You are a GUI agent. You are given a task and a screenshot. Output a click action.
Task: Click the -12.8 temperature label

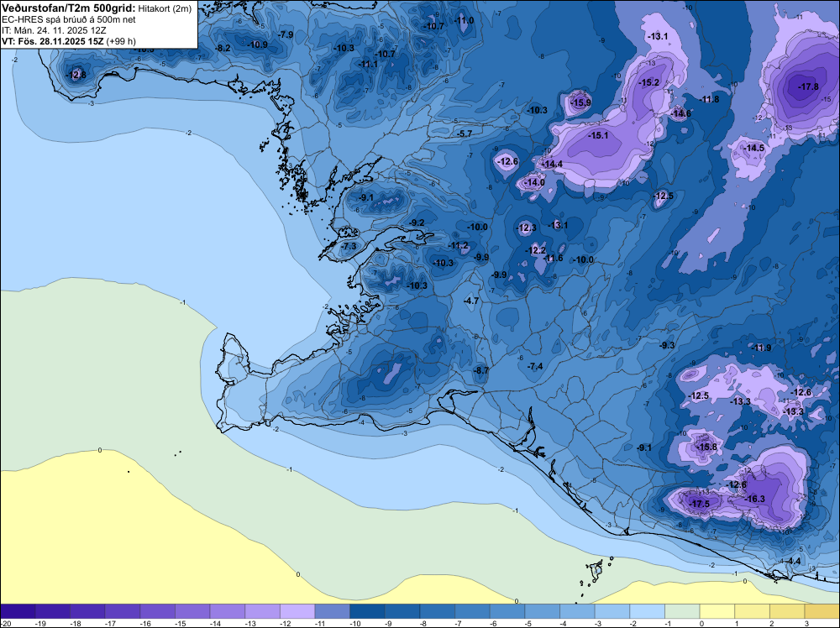(76, 75)
